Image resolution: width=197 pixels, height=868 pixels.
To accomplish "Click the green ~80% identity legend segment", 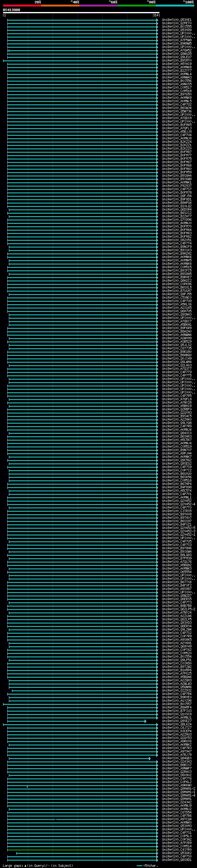I will 137,6.
